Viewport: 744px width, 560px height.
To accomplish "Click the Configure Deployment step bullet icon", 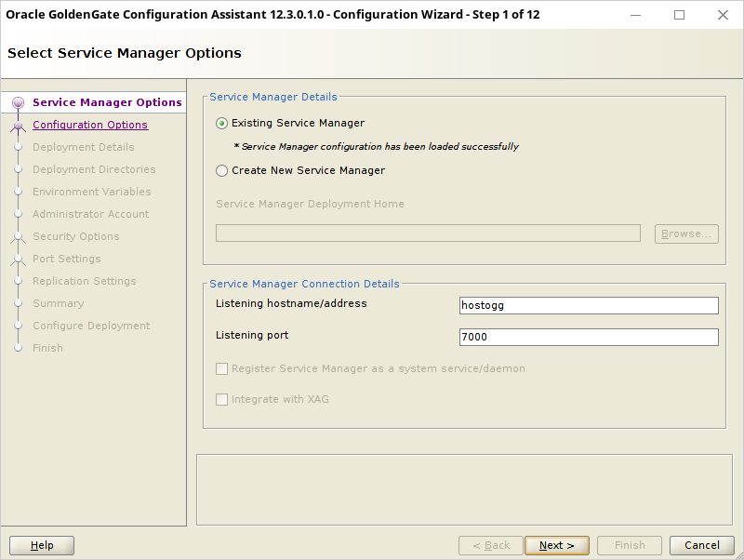I will pos(18,326).
